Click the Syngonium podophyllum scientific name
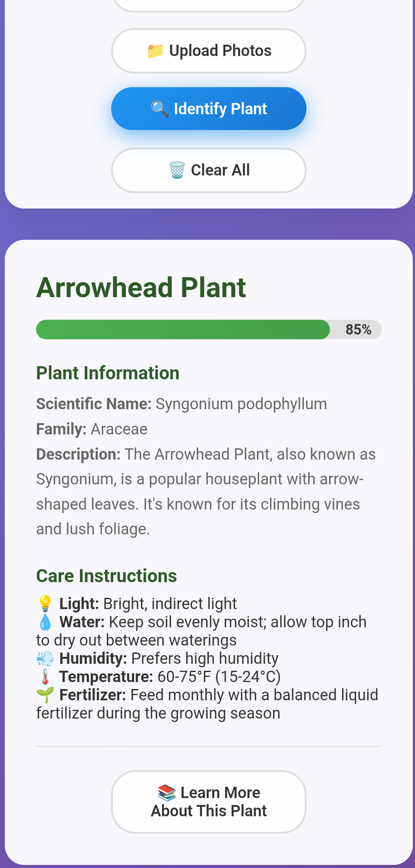 pos(241,404)
